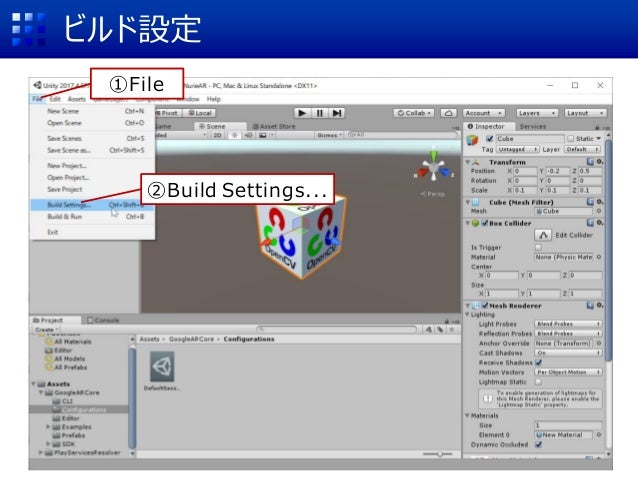
Task: Open the Light Probes dropdown
Action: (568, 324)
